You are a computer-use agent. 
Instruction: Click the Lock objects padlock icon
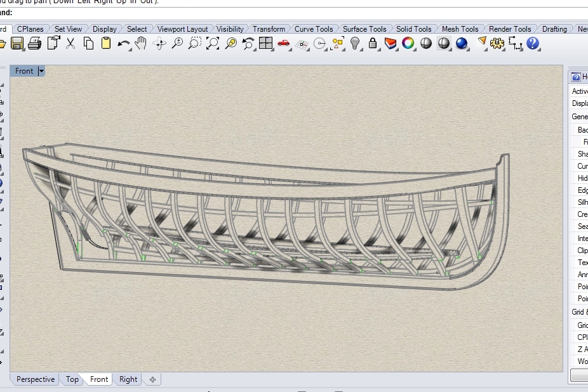(373, 43)
